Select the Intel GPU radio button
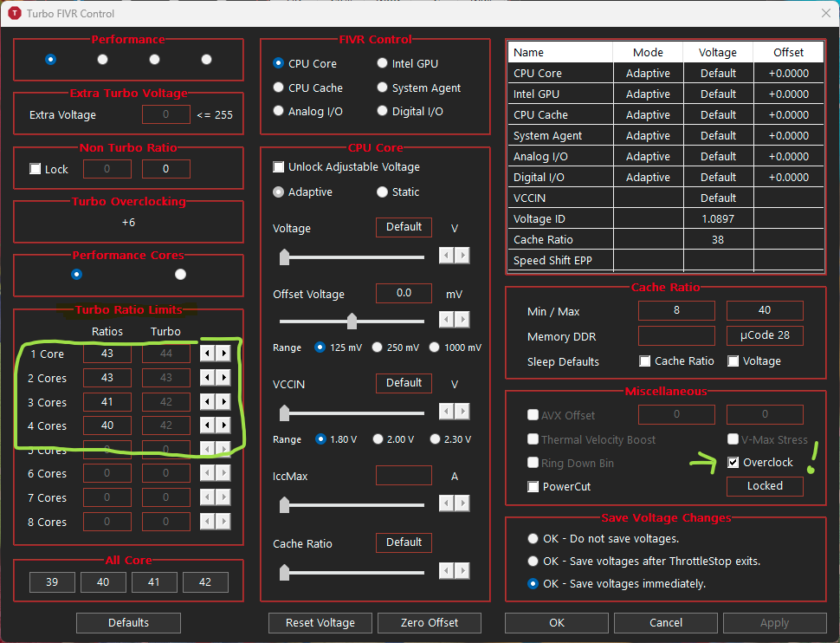Viewport: 840px width, 643px height. coord(383,63)
